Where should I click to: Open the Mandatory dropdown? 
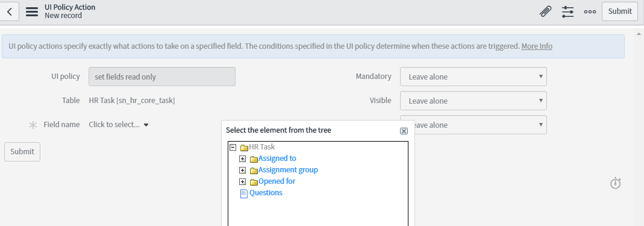click(x=473, y=77)
